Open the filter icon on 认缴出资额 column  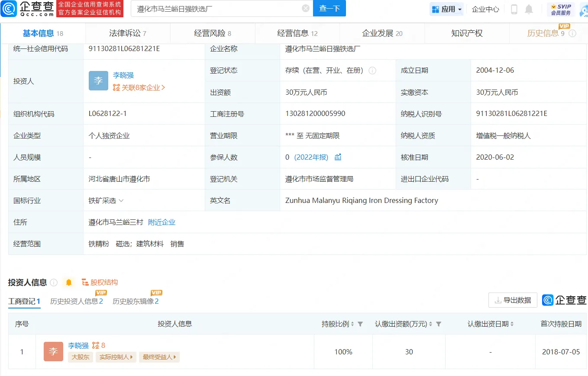439,324
